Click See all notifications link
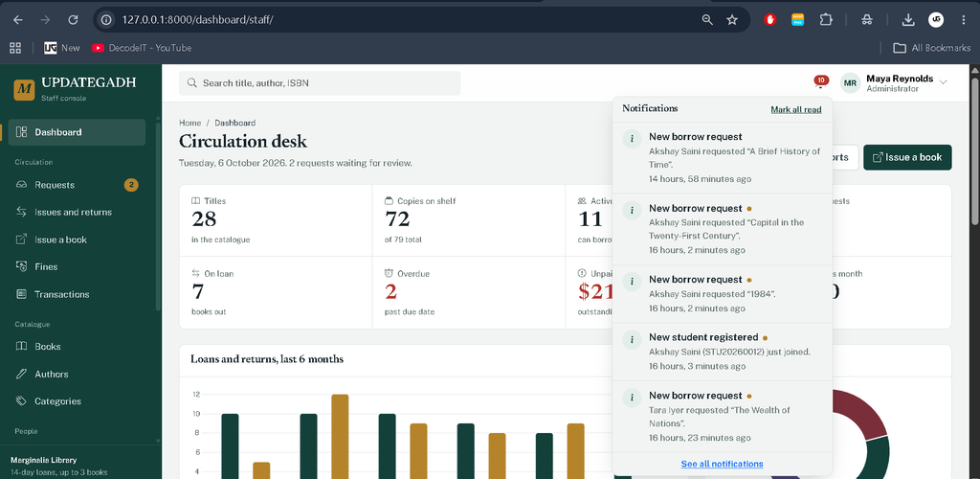Image resolution: width=980 pixels, height=479 pixels. pos(722,464)
